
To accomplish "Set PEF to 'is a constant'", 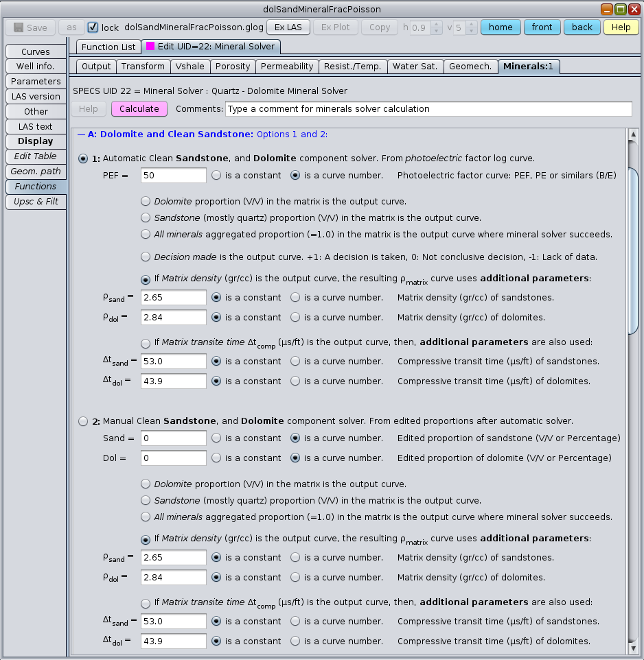I will [216, 176].
